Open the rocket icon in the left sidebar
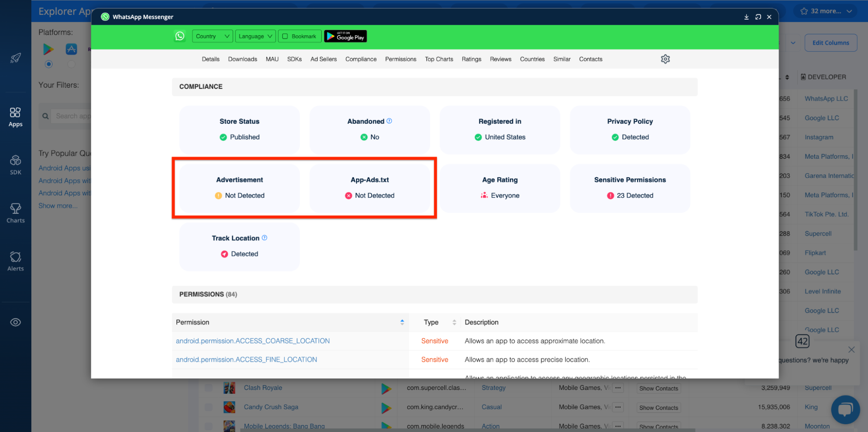The width and height of the screenshot is (868, 432). click(16, 58)
